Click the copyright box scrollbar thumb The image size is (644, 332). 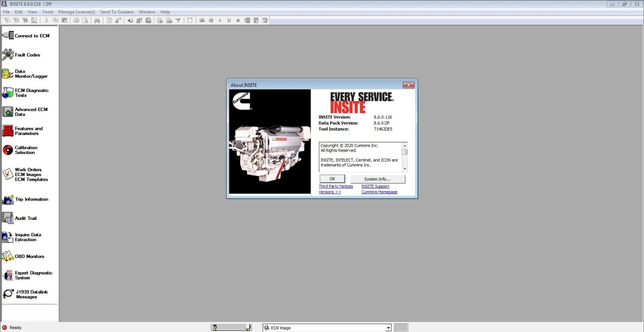pos(405,152)
